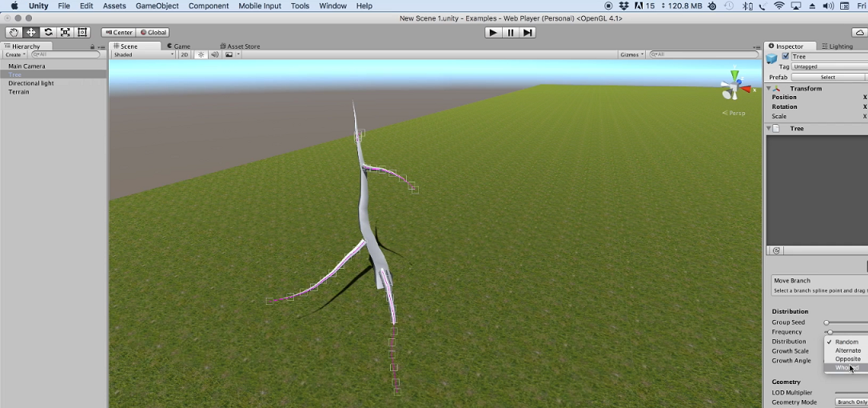
Task: Toggle scene effects image icon
Action: tap(229, 54)
